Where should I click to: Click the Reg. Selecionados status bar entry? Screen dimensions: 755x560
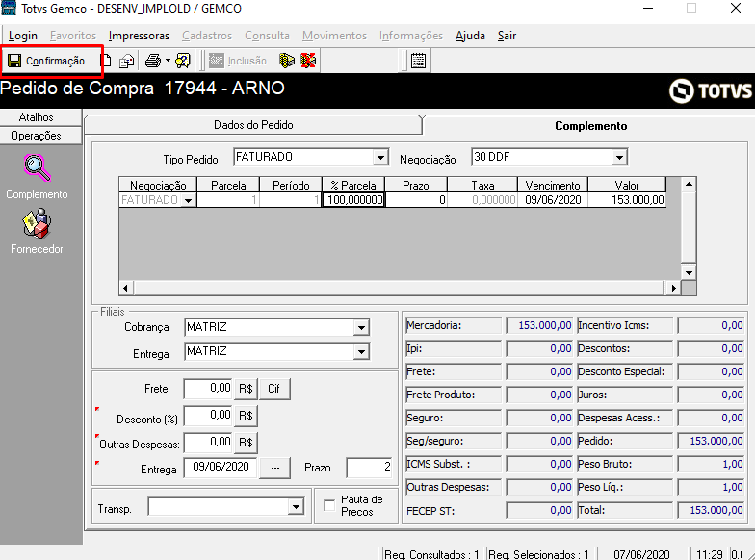coord(539,554)
